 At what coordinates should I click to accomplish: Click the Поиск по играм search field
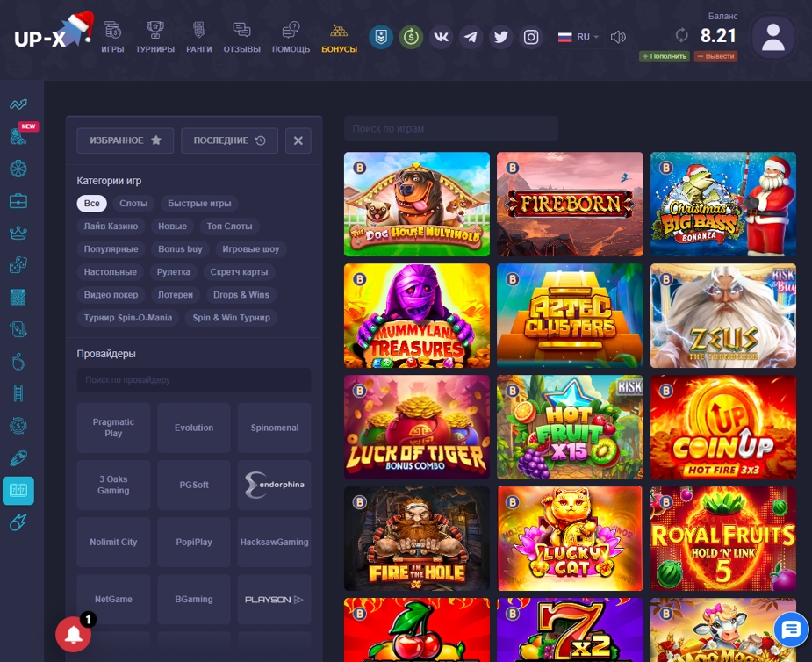(x=451, y=128)
